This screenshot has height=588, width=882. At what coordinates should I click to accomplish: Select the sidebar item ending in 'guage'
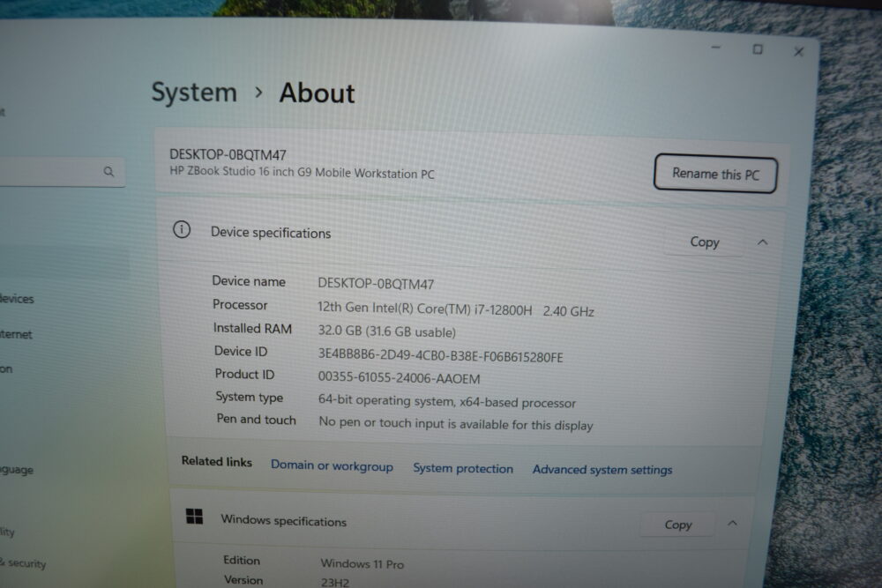pyautogui.click(x=17, y=469)
